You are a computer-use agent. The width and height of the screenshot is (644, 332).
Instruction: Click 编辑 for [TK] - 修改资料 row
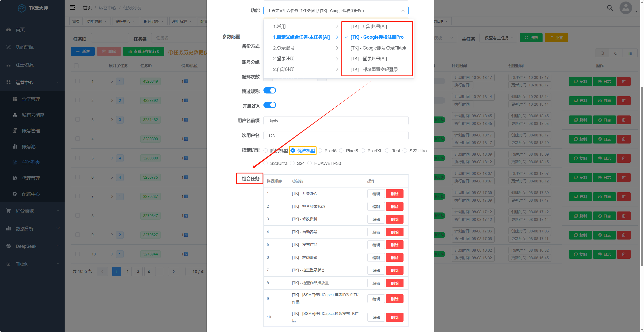(x=376, y=219)
